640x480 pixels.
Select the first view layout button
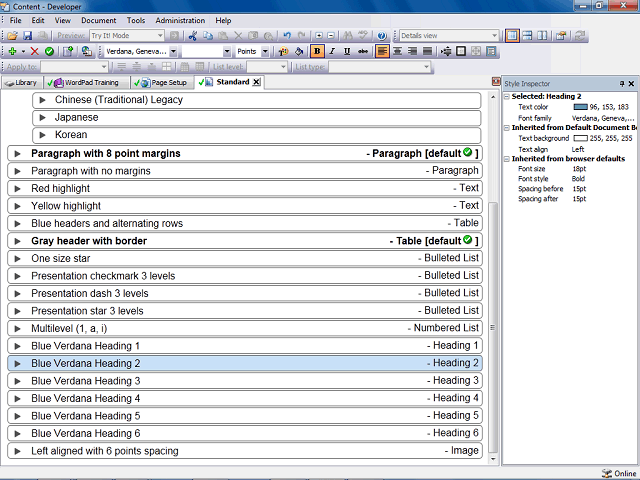click(x=512, y=36)
